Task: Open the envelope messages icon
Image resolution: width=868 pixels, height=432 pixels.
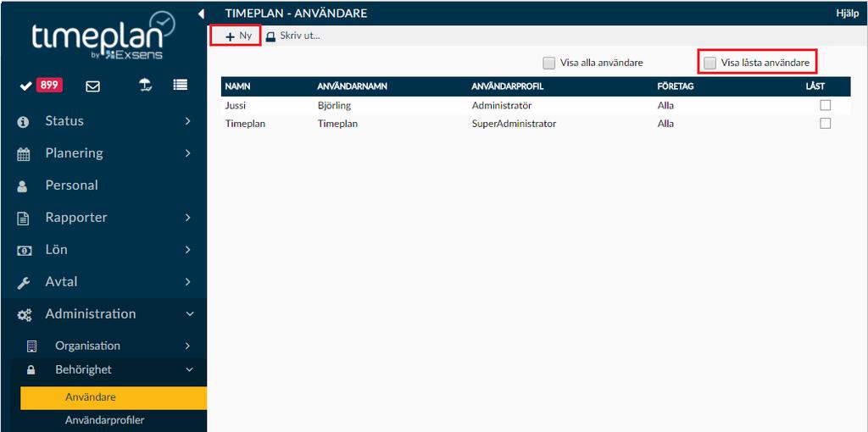Action: click(x=93, y=86)
